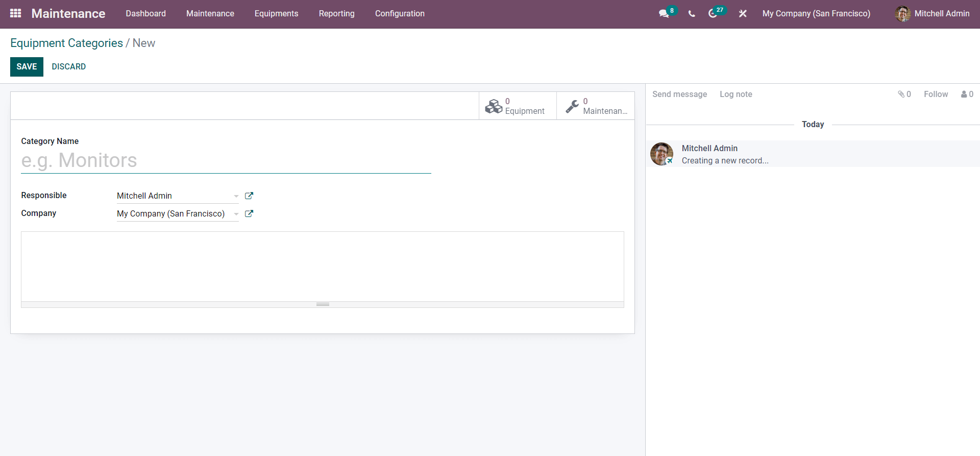
Task: Focus the Category Name input field
Action: click(226, 160)
